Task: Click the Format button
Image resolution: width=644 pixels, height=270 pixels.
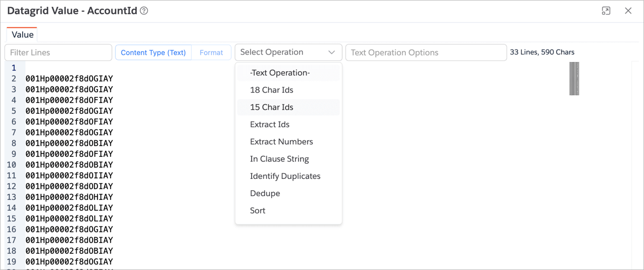Action: [x=211, y=52]
